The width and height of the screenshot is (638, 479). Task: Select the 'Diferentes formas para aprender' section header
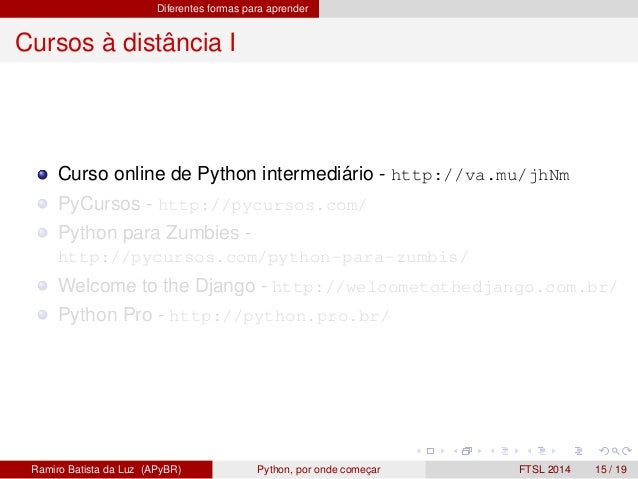232,9
